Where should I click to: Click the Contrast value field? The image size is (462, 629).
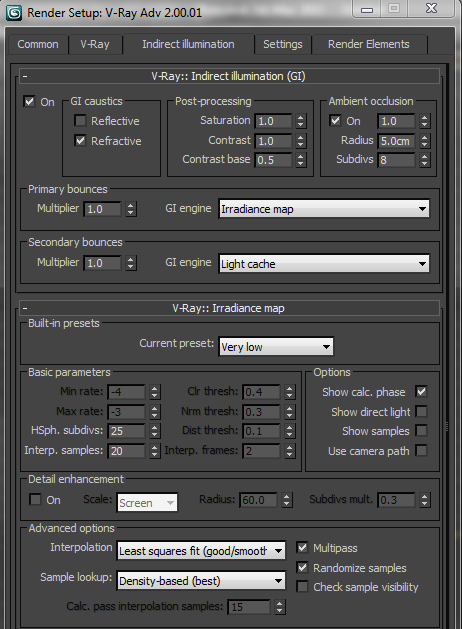274,141
